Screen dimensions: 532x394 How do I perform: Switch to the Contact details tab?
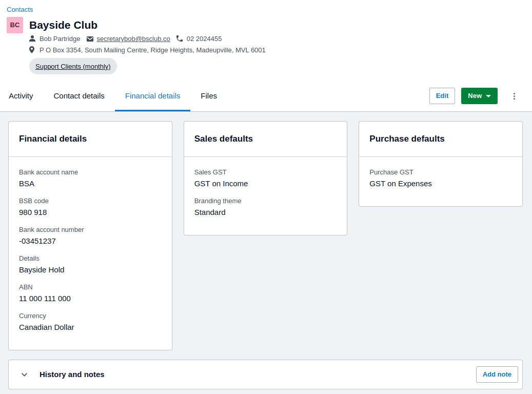tap(79, 96)
